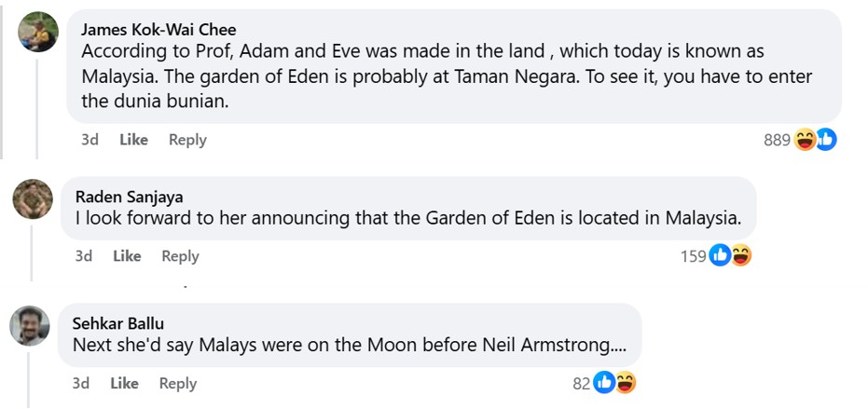Click the thumbs-up icon on James's comment
Screen dimensions: 868x409
(826, 140)
